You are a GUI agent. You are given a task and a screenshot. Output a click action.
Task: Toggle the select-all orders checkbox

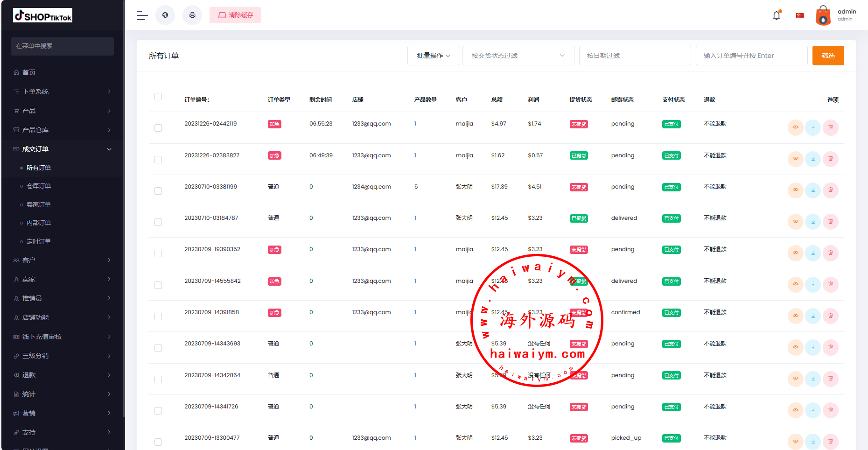158,97
